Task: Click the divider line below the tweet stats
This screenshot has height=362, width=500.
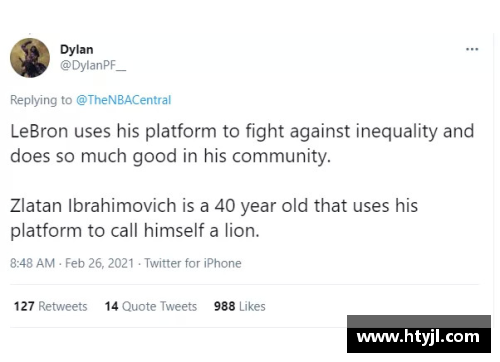Action: coord(178,327)
